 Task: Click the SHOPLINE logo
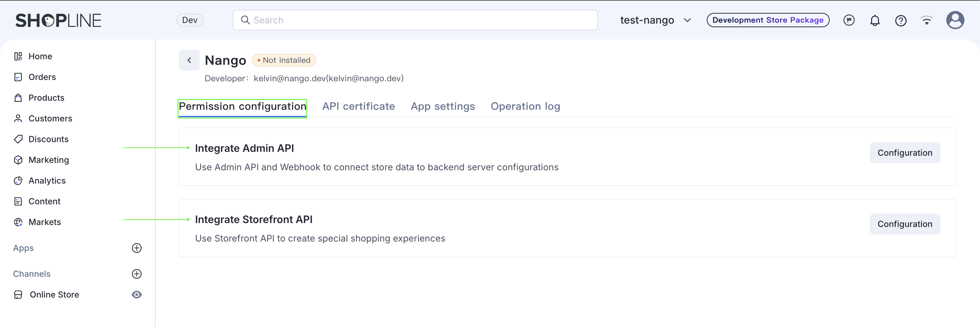point(58,20)
